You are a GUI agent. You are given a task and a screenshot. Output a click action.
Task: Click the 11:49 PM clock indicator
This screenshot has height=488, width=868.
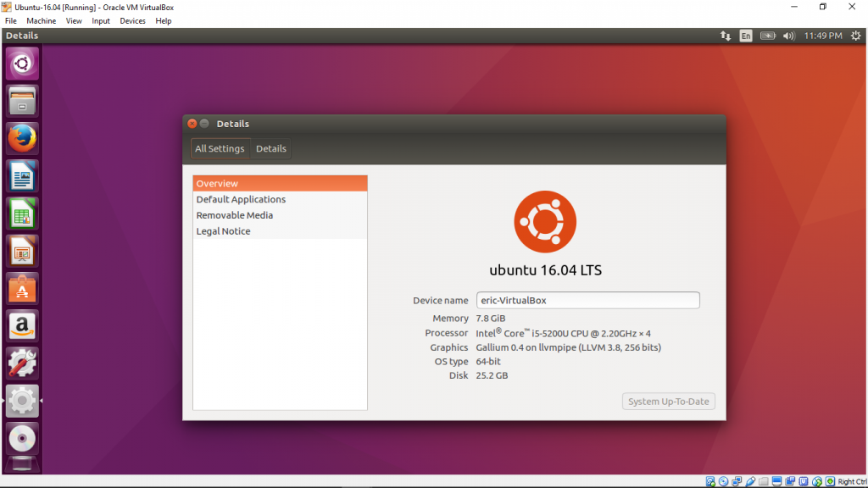click(822, 36)
